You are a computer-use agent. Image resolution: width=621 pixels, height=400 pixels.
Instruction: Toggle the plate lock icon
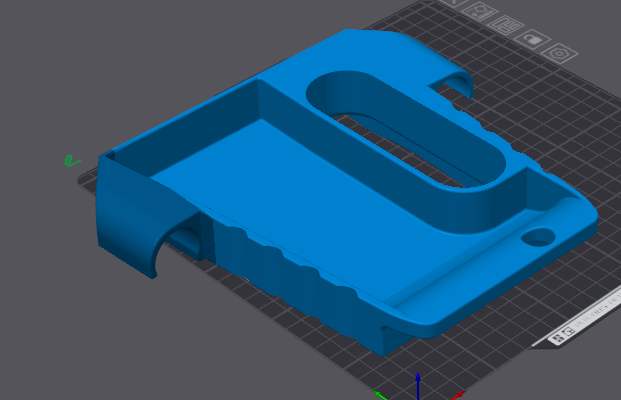click(x=534, y=38)
